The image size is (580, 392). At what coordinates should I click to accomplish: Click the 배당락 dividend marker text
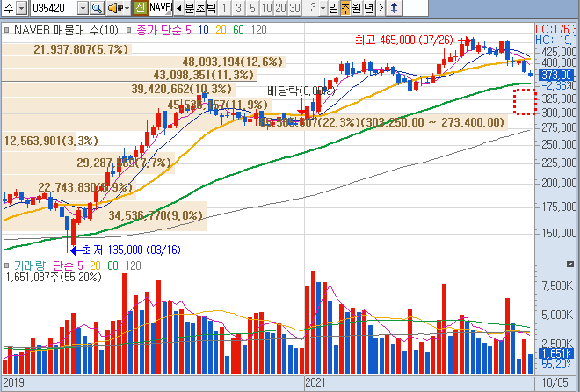301,91
